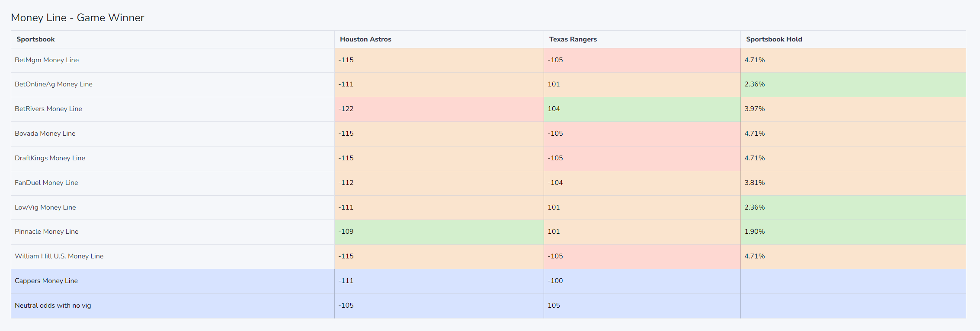
Task: Select the Neutral odds with no vig label
Action: [x=53, y=306]
